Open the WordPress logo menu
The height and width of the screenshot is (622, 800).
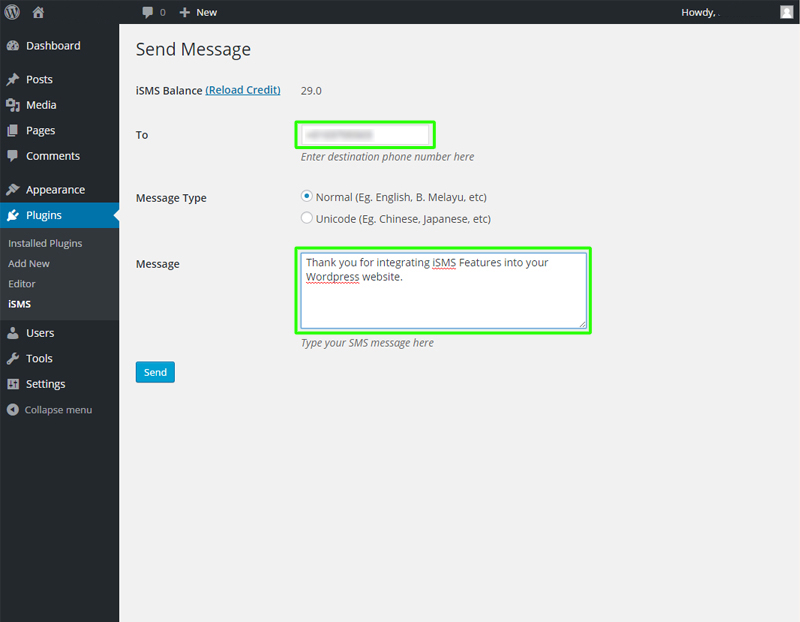point(12,12)
